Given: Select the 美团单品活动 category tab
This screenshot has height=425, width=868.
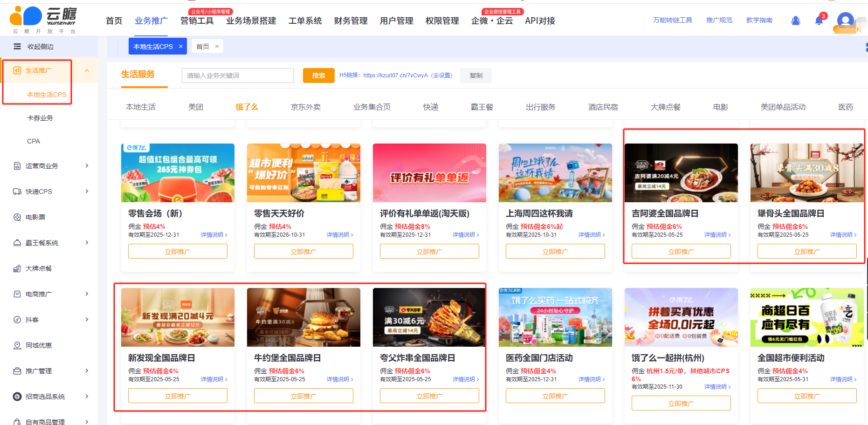Looking at the screenshot, I should (783, 107).
